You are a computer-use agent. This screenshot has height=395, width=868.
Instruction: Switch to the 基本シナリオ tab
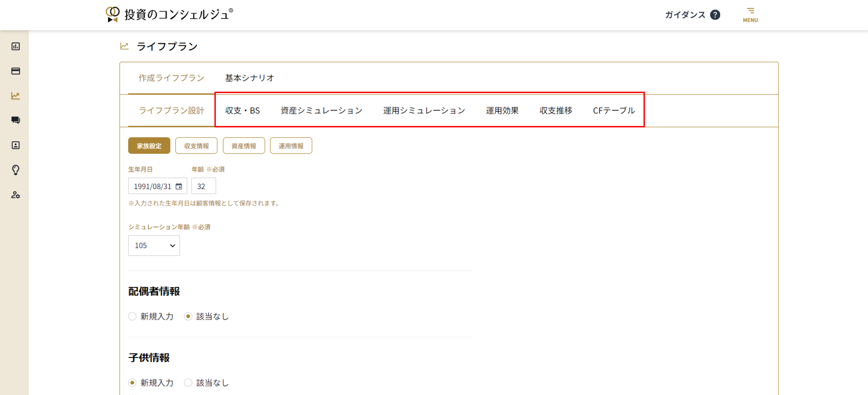click(x=249, y=78)
